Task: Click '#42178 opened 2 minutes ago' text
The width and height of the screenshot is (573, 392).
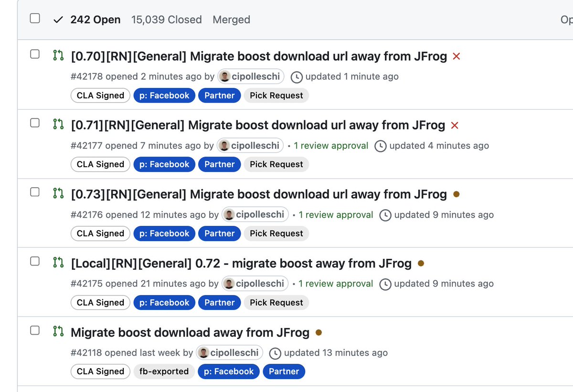Action: tap(136, 76)
